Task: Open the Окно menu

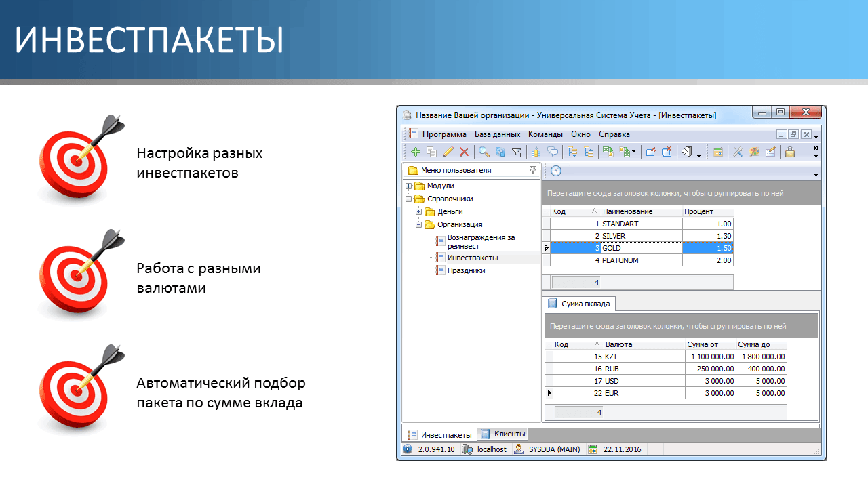Action: (x=581, y=134)
